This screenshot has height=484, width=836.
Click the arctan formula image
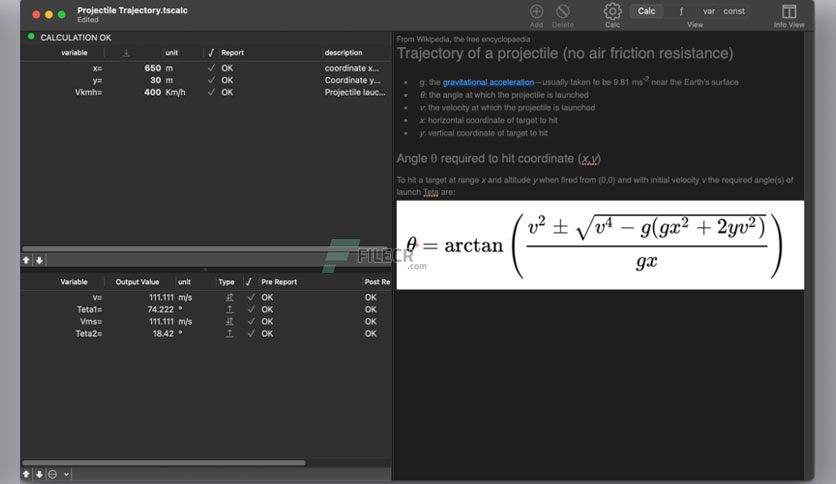point(600,245)
